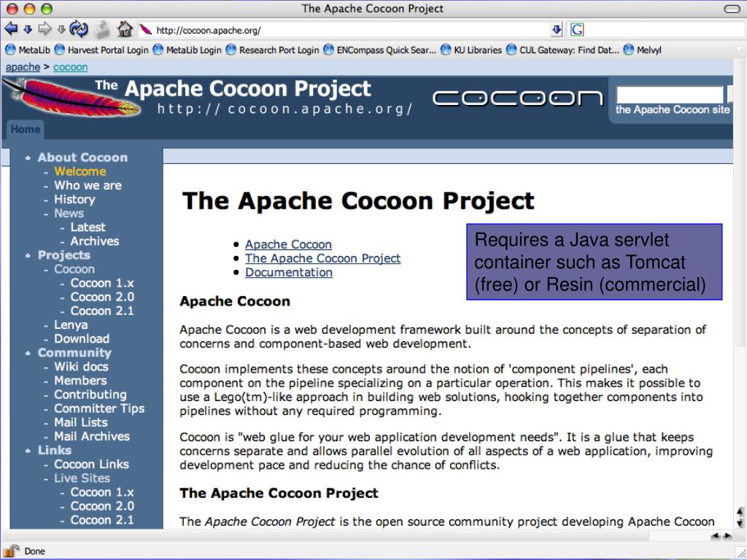Screen dimensions: 747x560
Task: Select the Home tab
Action: coord(26,129)
